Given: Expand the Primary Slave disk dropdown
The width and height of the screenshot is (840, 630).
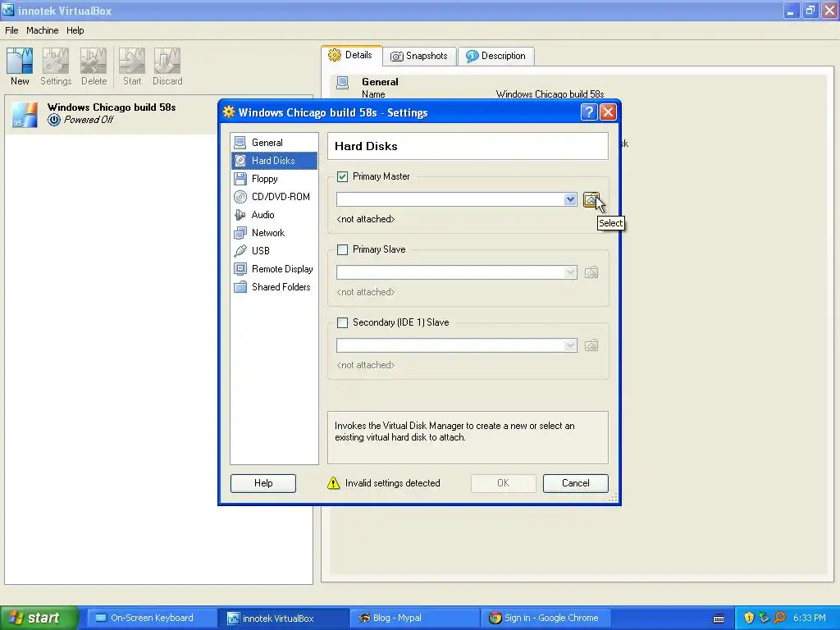Looking at the screenshot, I should (x=570, y=272).
